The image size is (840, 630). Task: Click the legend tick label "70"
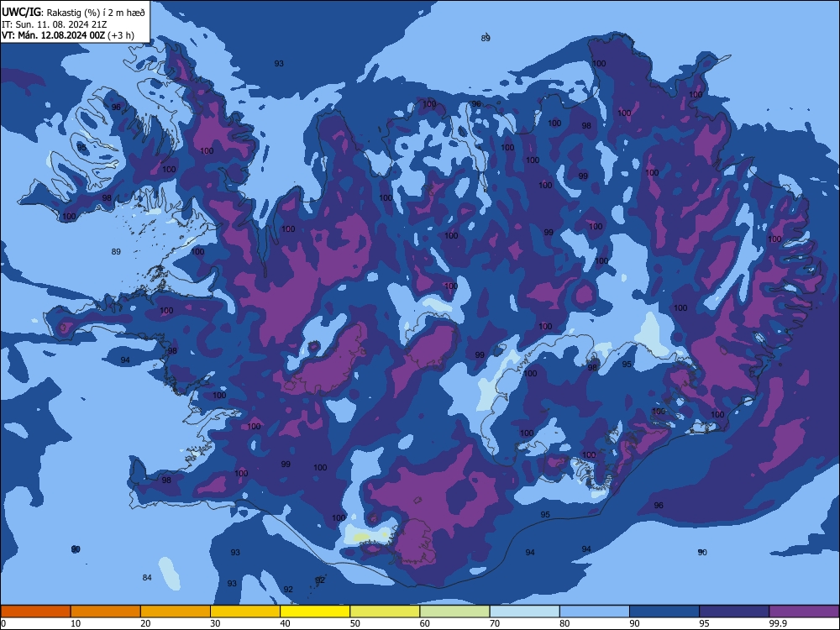(495, 623)
